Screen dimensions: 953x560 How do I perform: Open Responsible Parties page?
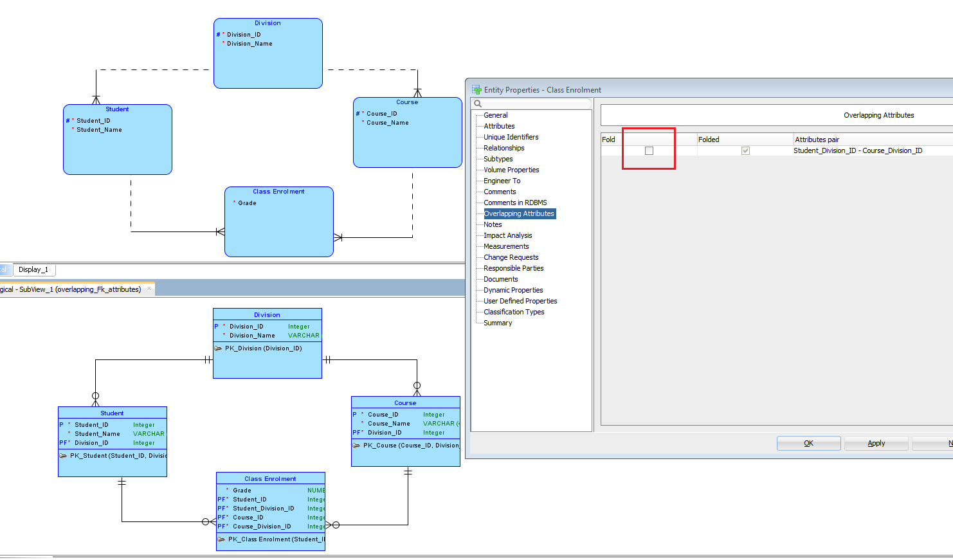click(x=514, y=268)
